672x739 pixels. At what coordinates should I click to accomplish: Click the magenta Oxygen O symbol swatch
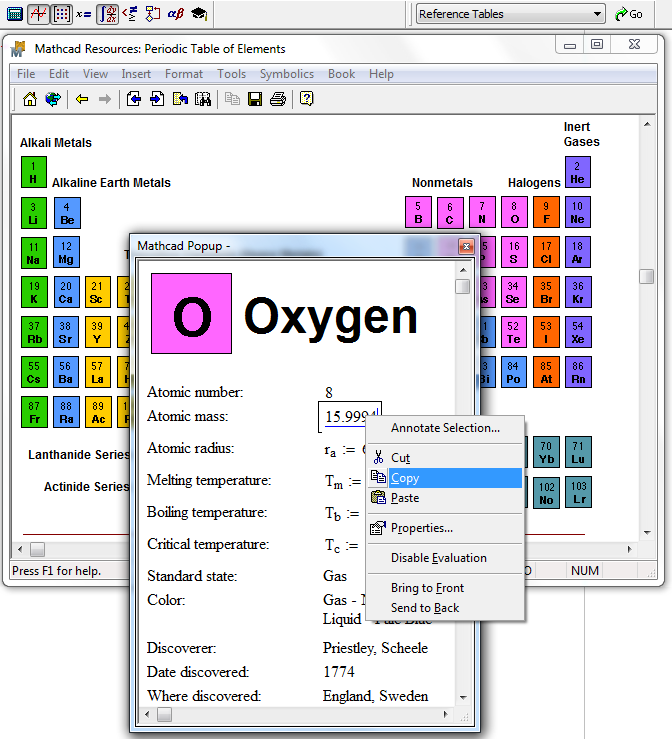[x=191, y=313]
